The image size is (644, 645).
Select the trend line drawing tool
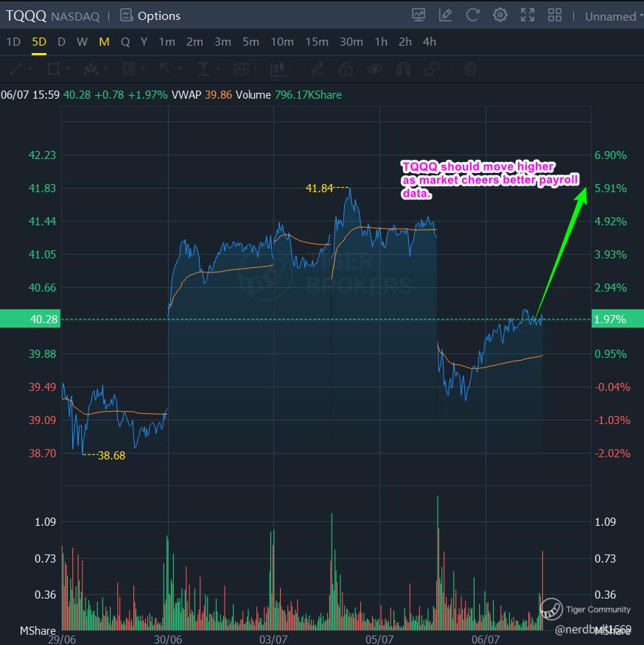[16, 68]
